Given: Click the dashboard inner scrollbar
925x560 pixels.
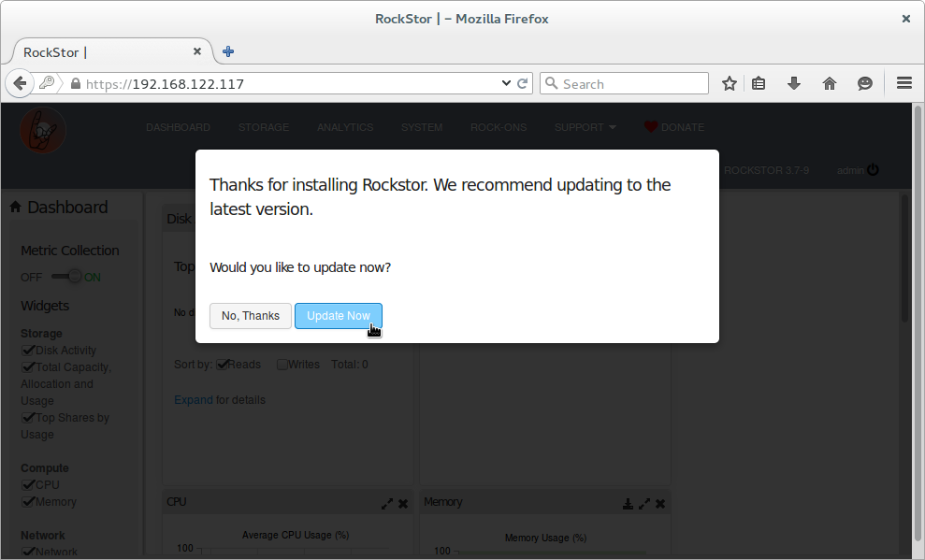Looking at the screenshot, I should [905, 258].
